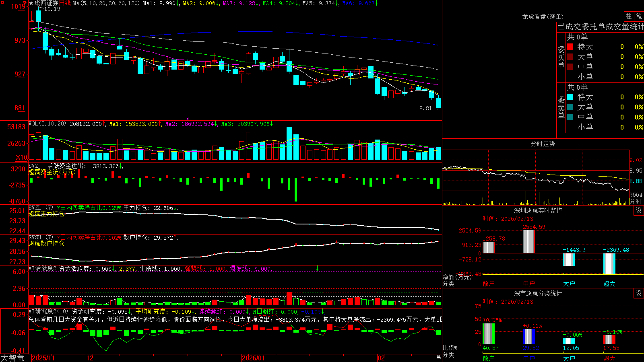The width and height of the screenshot is (644, 362).
Task: Click MA4: 9.204 value text
Action: 279,3
